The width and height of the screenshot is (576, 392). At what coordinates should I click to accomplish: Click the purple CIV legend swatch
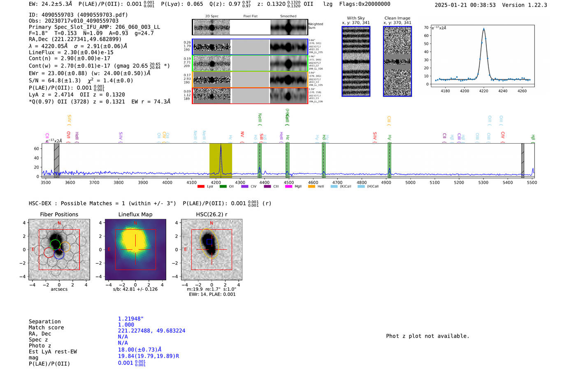pos(245,186)
